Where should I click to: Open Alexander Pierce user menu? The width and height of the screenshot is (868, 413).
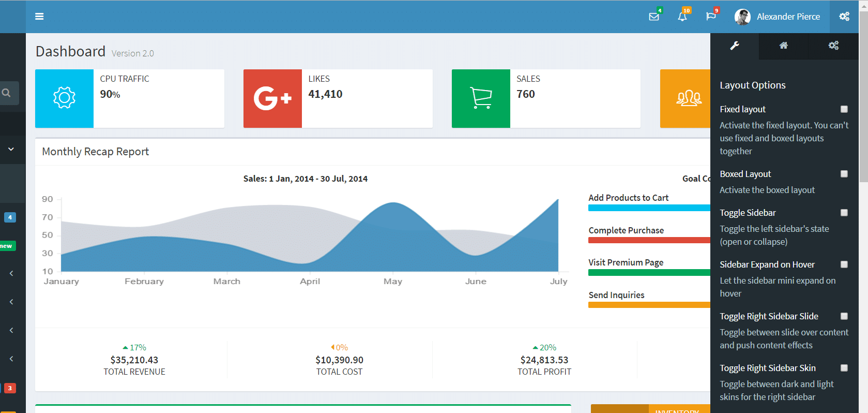pyautogui.click(x=778, y=17)
